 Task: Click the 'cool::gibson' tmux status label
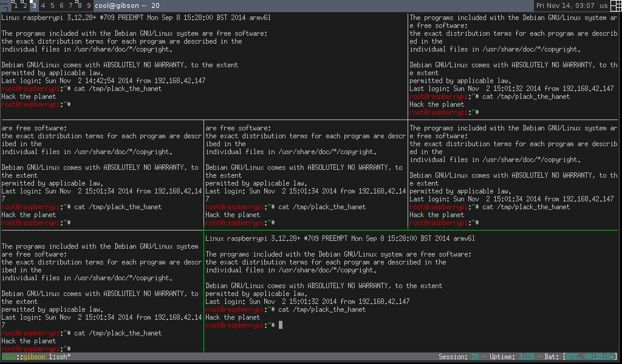point(24,357)
